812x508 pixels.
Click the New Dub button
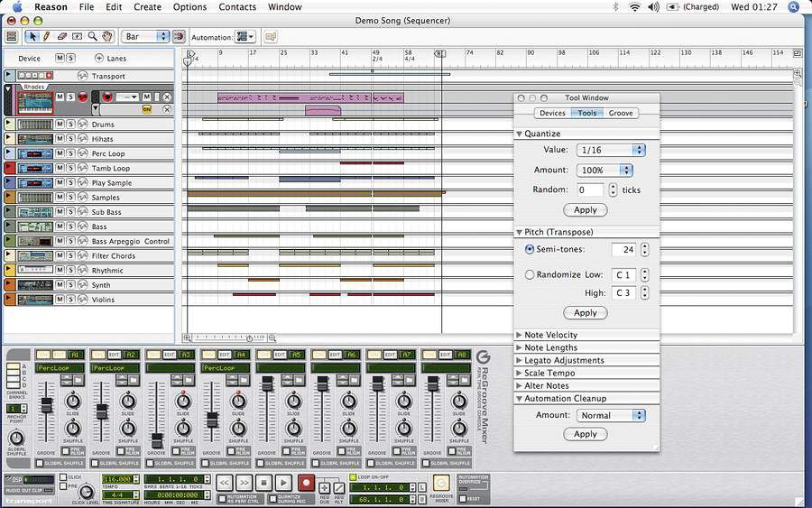click(325, 488)
